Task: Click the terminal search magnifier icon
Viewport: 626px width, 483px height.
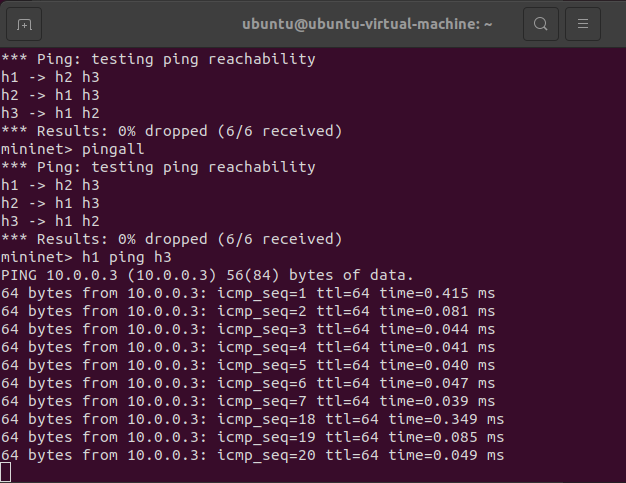Action: pyautogui.click(x=541, y=24)
